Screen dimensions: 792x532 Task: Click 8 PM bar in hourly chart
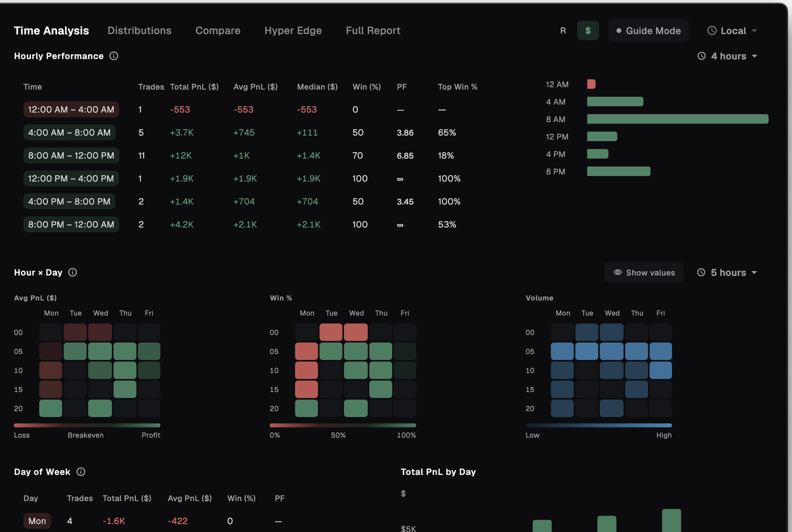point(619,171)
